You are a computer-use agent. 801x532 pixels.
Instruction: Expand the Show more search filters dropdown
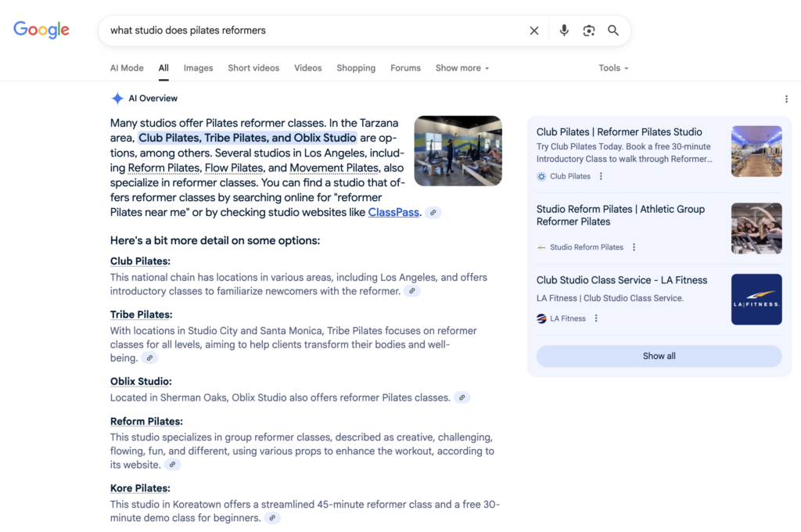click(x=462, y=68)
